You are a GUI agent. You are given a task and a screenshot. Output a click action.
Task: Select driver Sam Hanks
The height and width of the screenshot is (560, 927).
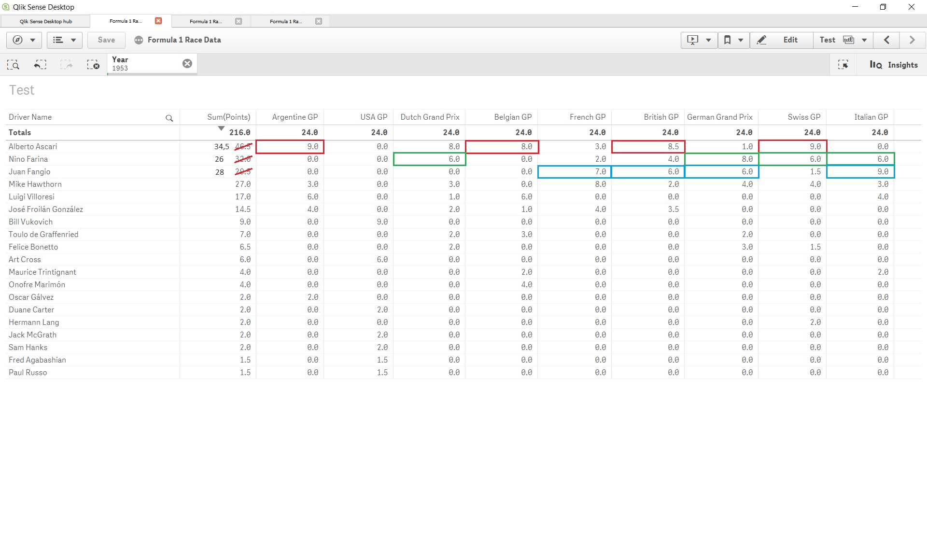point(28,348)
